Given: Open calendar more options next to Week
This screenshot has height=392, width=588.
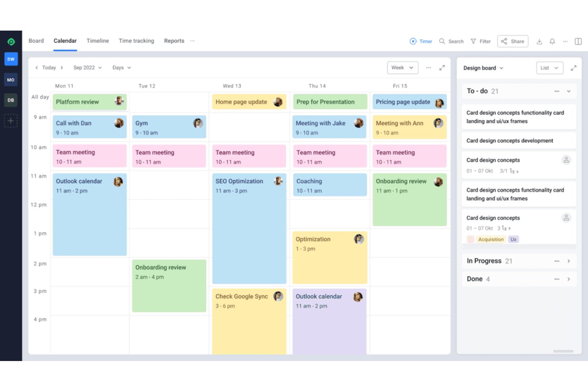Looking at the screenshot, I should (x=428, y=68).
